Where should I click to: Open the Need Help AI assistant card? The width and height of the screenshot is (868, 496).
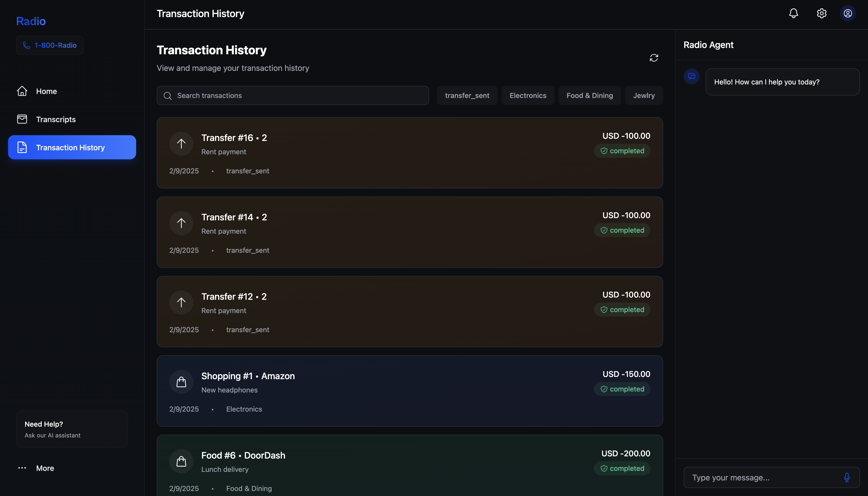click(x=72, y=429)
